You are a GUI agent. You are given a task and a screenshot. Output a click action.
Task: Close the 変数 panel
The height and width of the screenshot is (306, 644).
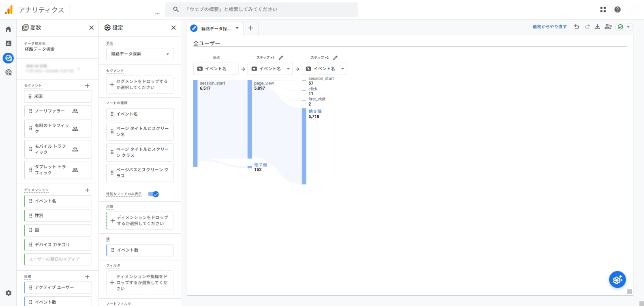[91, 28]
